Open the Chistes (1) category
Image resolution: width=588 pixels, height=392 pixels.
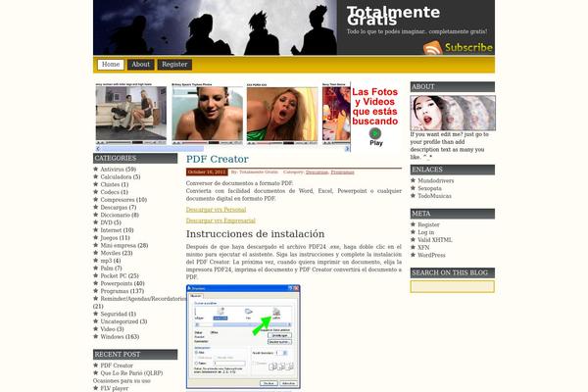[x=115, y=184]
